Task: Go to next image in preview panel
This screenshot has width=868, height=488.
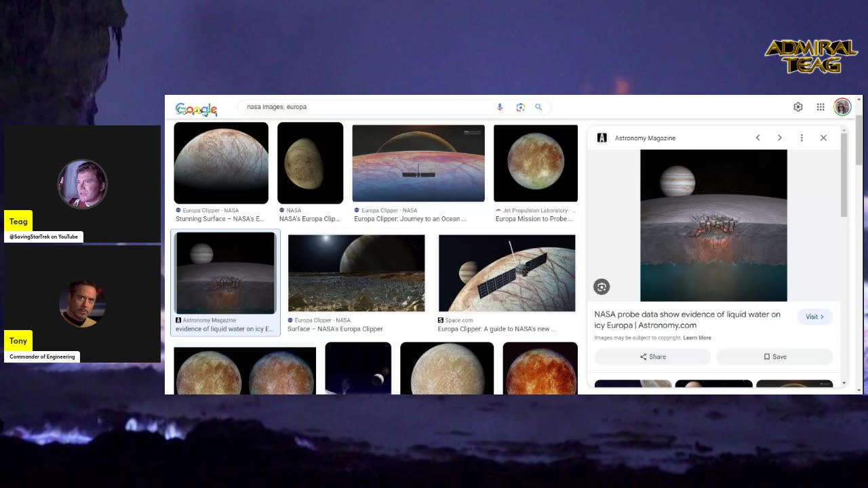Action: coord(780,138)
